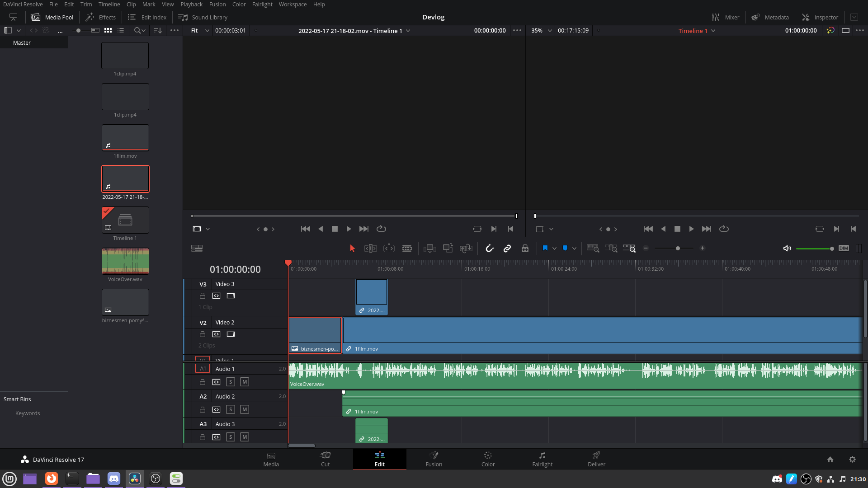Switch to the Cut page
Screen dimensions: 868x488
tap(325, 459)
